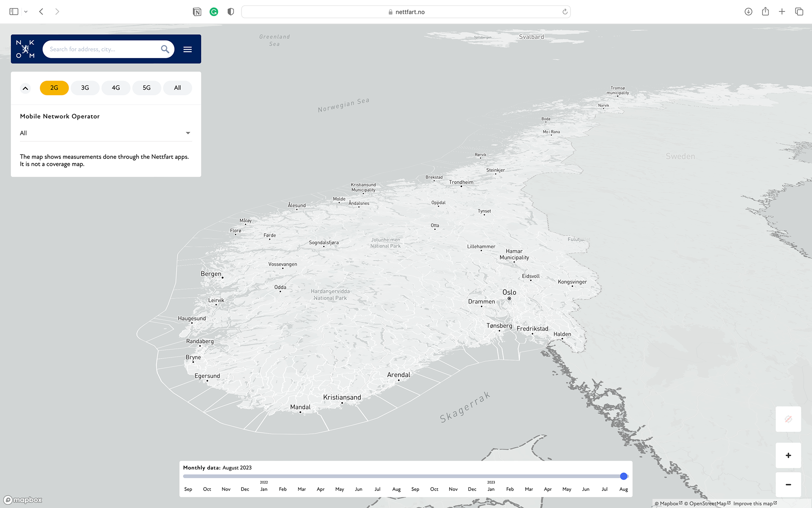
Task: Open the Safari share icon
Action: (765, 11)
